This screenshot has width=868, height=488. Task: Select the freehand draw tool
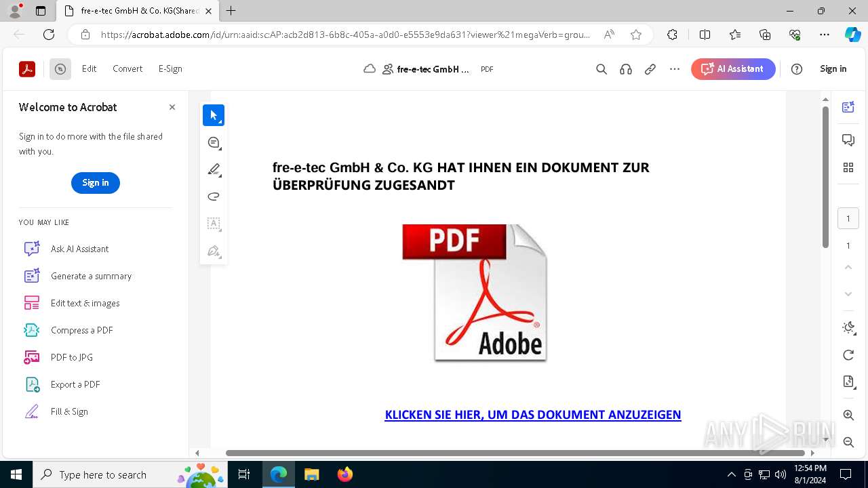click(x=214, y=197)
